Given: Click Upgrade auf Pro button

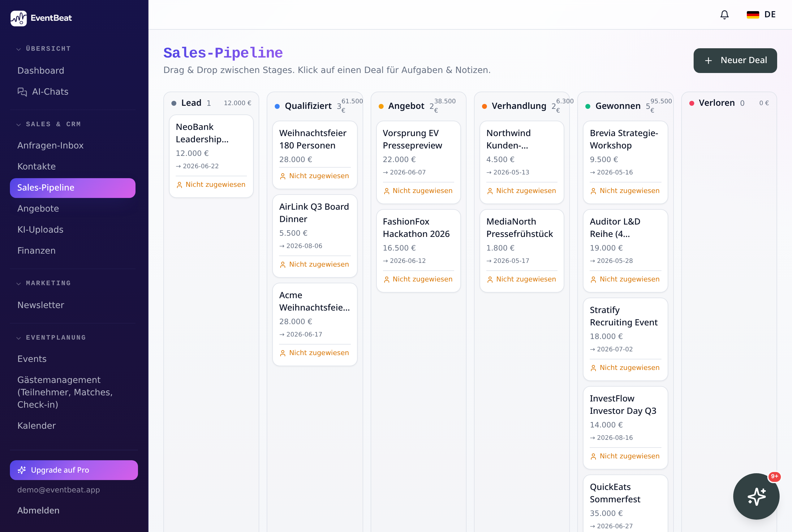Looking at the screenshot, I should tap(74, 470).
